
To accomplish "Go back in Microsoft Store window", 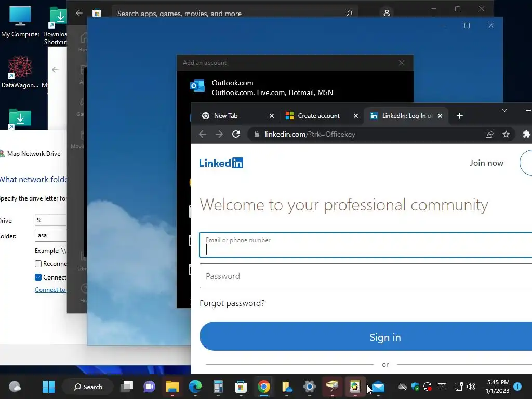I will pos(79,13).
